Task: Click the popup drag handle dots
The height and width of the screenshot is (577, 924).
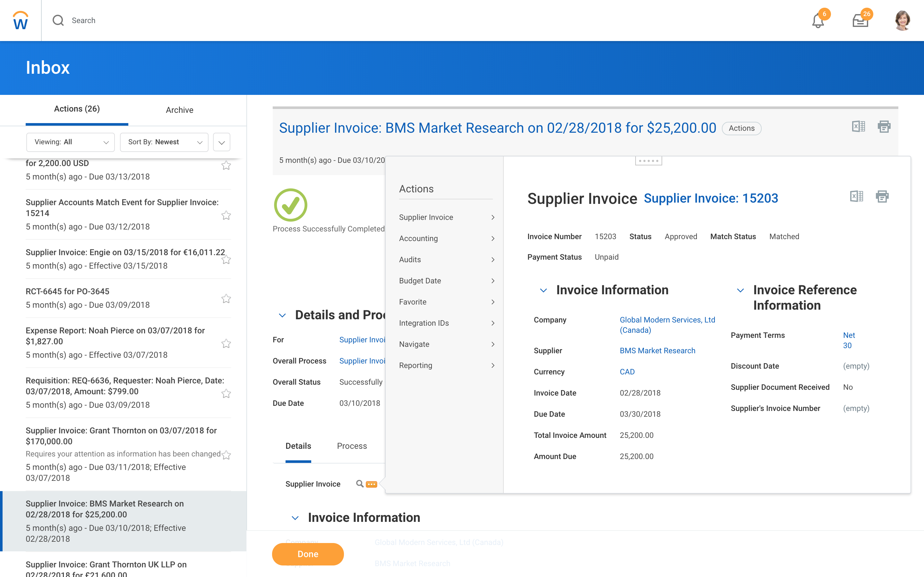Action: click(x=648, y=161)
